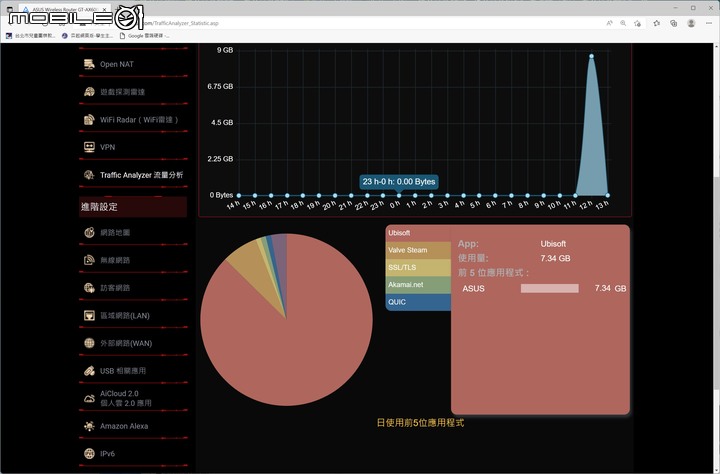Click the browser profile avatar
Image resolution: width=720 pixels, height=474 pixels.
point(691,23)
